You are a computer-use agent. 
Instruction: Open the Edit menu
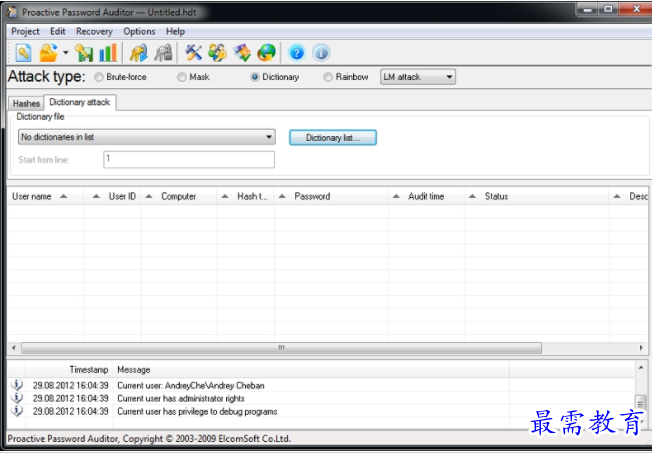[x=58, y=31]
